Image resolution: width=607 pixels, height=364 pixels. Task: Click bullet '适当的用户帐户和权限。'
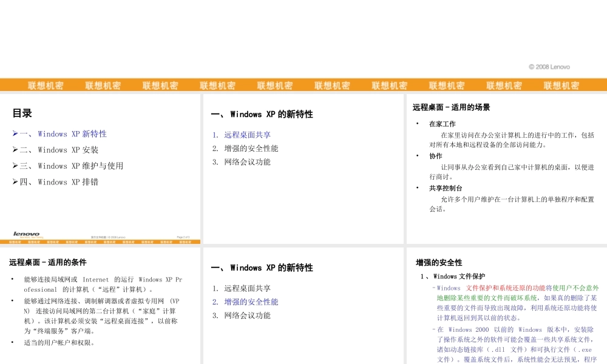click(59, 343)
